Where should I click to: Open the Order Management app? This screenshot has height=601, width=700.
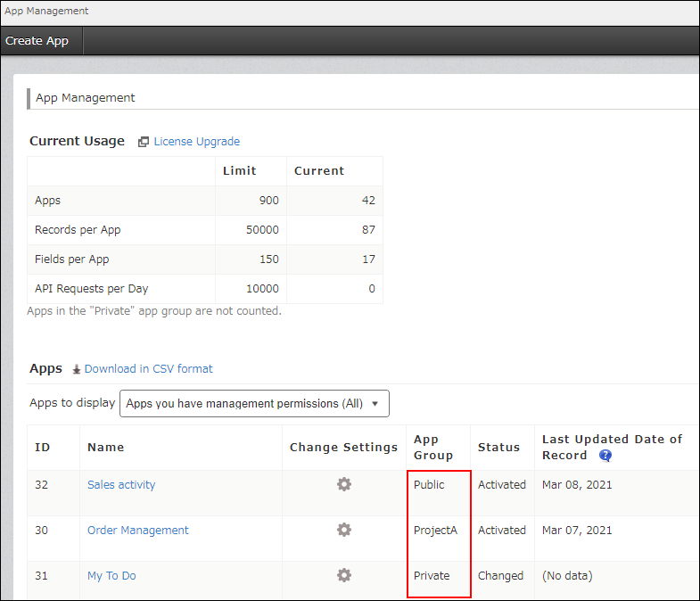pos(137,531)
